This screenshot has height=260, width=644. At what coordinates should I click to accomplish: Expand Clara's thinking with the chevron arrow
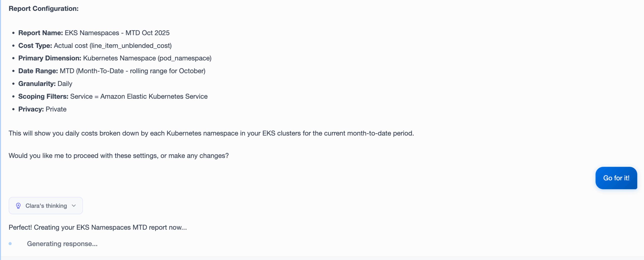[74, 206]
